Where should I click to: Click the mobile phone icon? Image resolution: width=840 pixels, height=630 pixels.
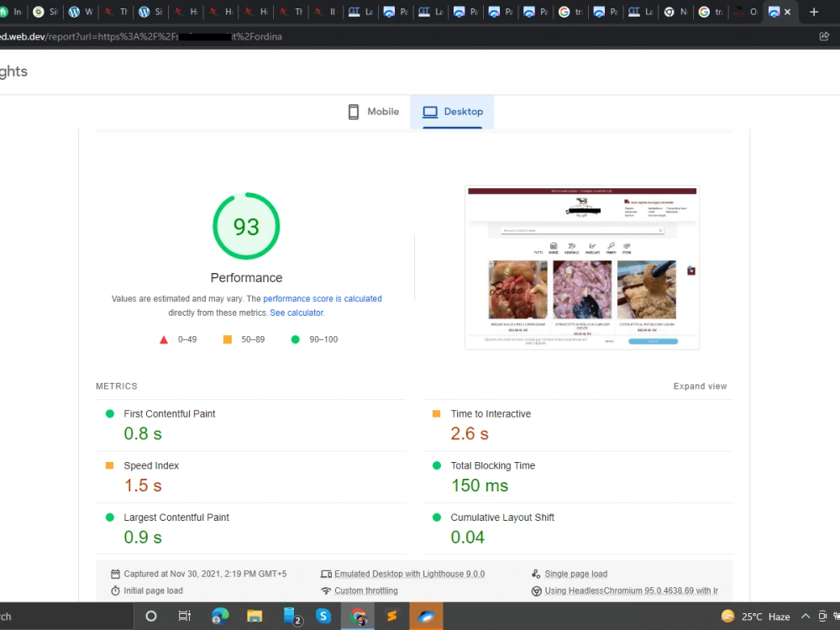(354, 112)
